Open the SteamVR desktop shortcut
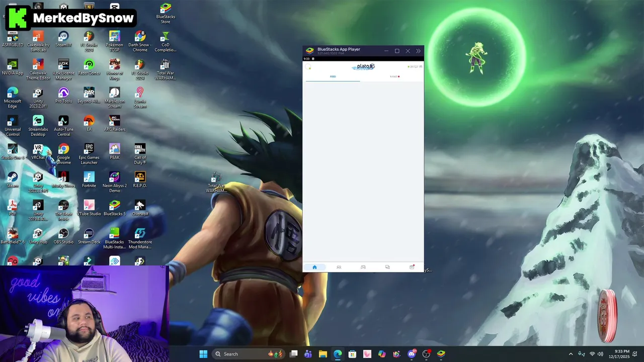The width and height of the screenshot is (644, 362). (x=63, y=39)
